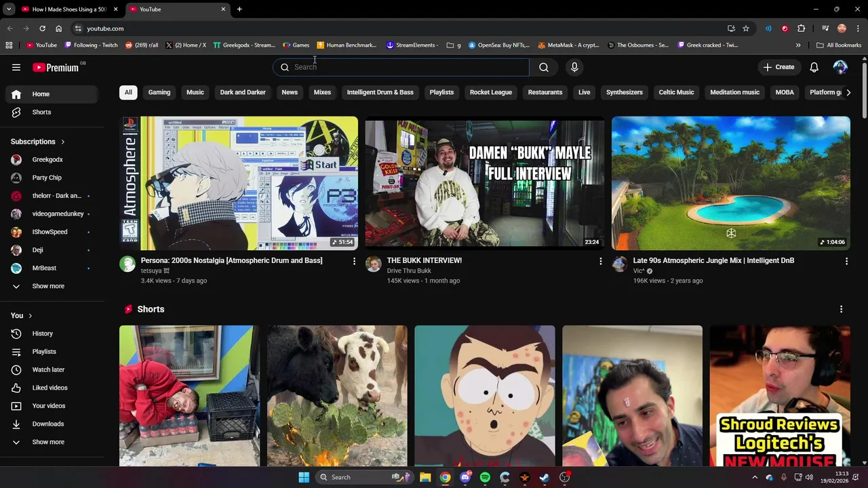Open THE BUKK INTERVIEW video thumbnail

[x=485, y=184]
